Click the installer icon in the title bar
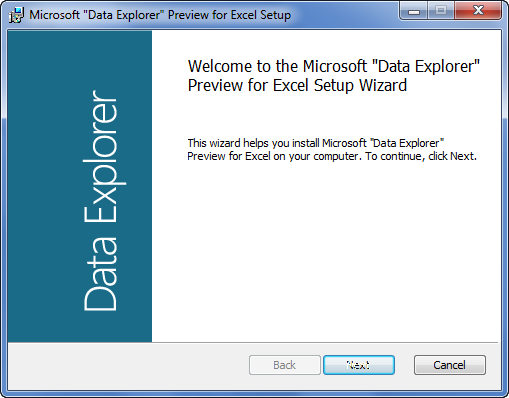The image size is (509, 398). [16, 15]
